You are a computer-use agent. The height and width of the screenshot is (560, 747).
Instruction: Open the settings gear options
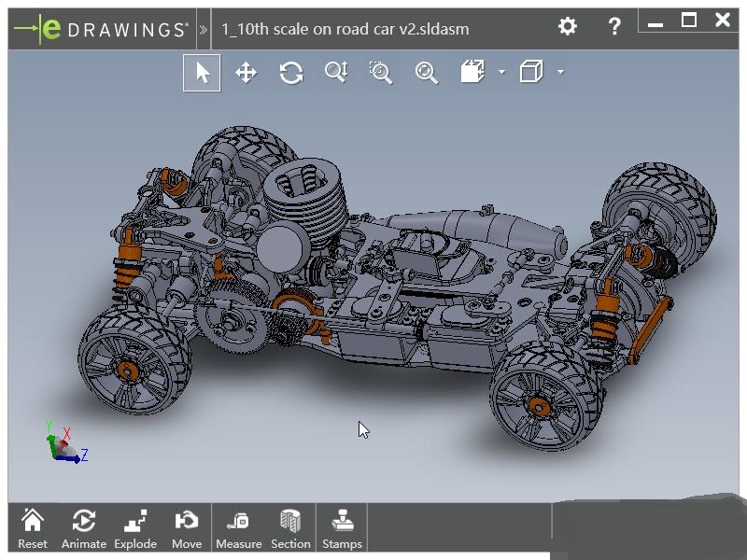coord(568,27)
